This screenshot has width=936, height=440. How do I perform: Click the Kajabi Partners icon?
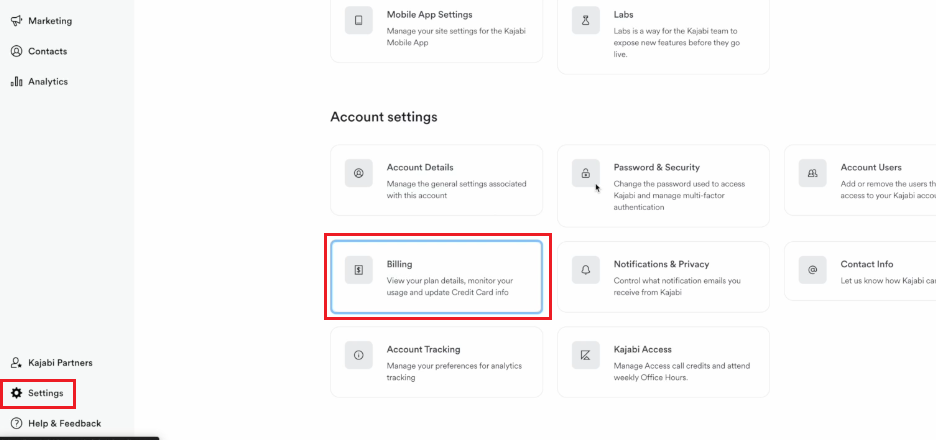point(17,363)
